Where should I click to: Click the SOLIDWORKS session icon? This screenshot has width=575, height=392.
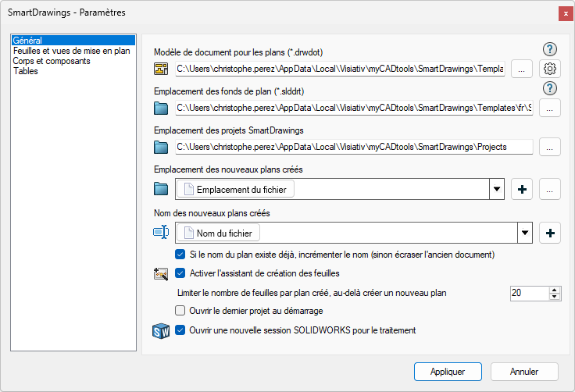(161, 331)
